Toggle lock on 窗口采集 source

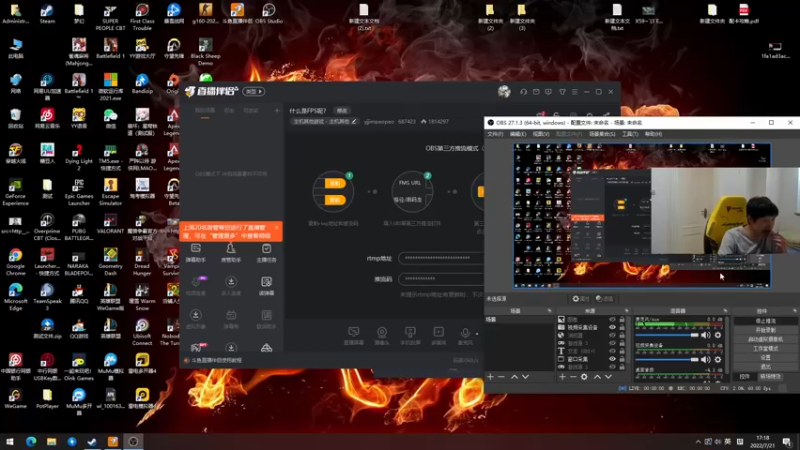[622, 359]
